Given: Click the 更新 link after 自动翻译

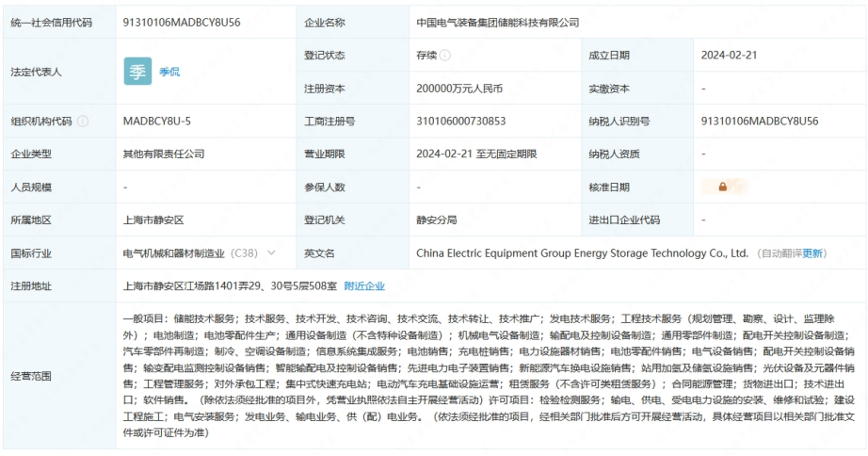Looking at the screenshot, I should 812,253.
